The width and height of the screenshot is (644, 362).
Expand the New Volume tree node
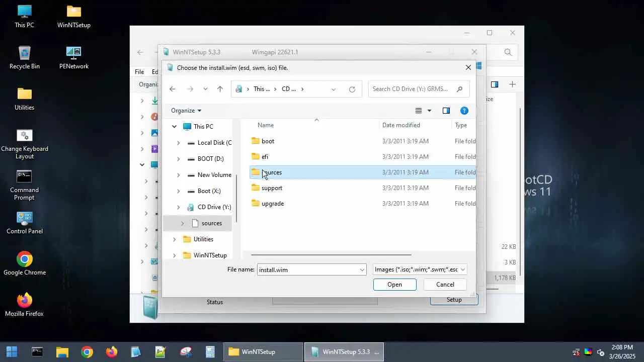178,175
